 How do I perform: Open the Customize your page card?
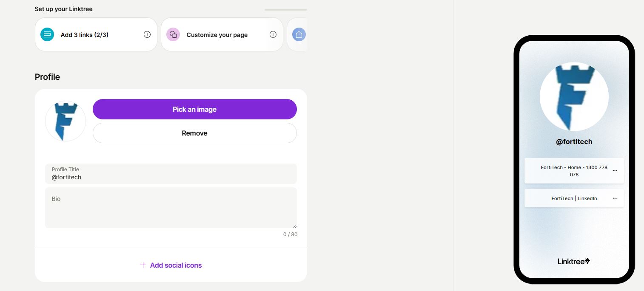pyautogui.click(x=222, y=34)
